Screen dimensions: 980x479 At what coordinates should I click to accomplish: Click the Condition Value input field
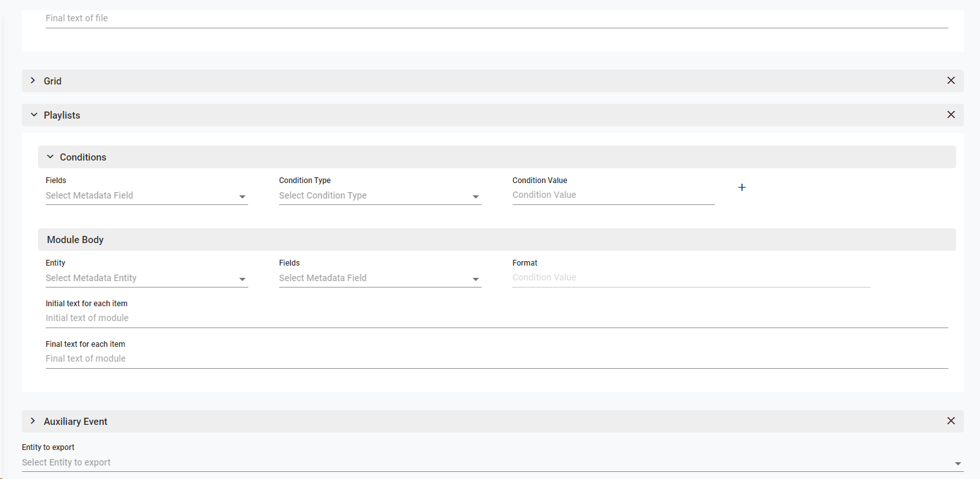[x=613, y=195]
